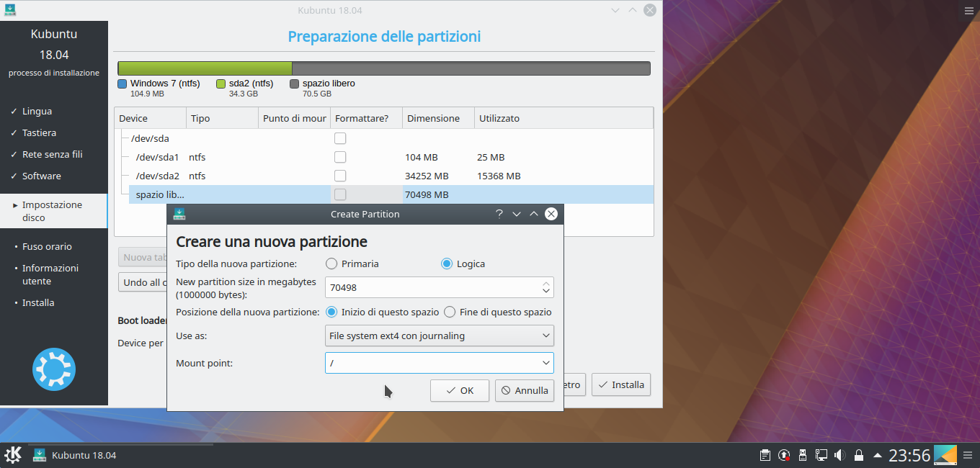
Task: Increase the partition size with up arrow
Action: point(547,283)
